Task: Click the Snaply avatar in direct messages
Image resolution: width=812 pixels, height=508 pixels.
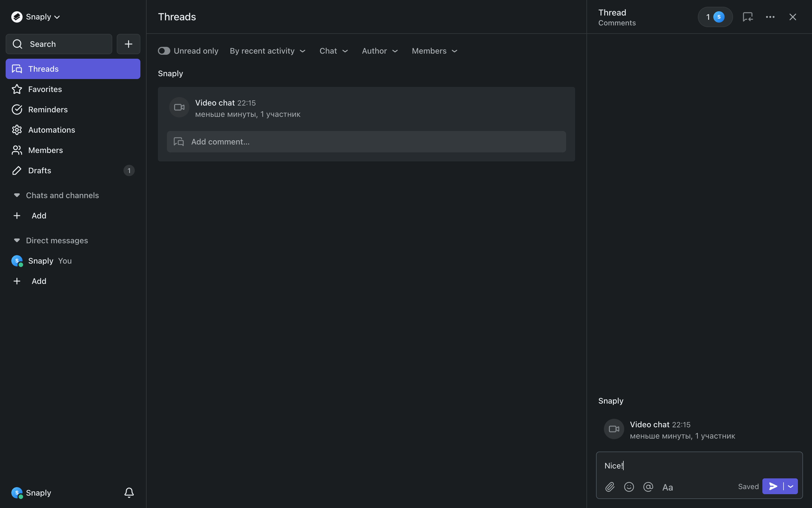Action: [17, 261]
